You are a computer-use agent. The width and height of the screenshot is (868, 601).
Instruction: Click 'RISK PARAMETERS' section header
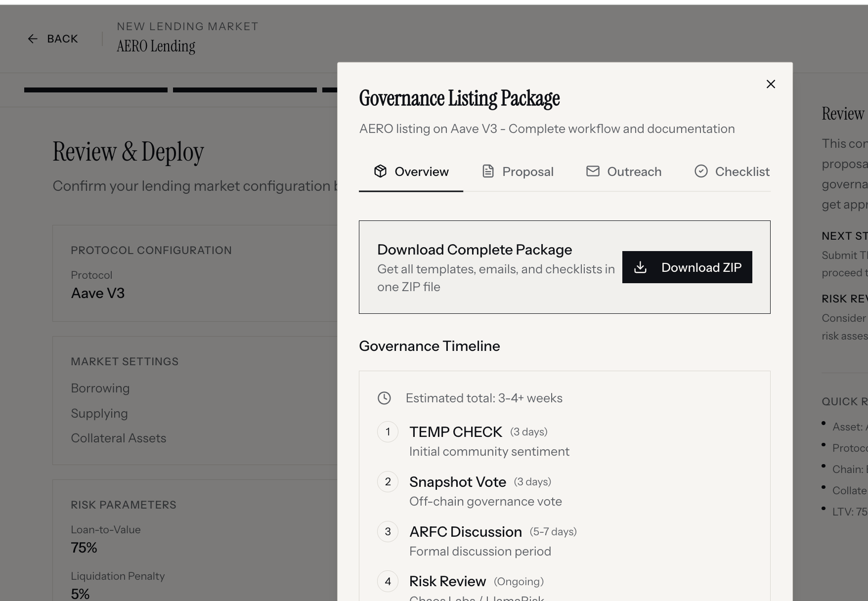[x=124, y=505]
